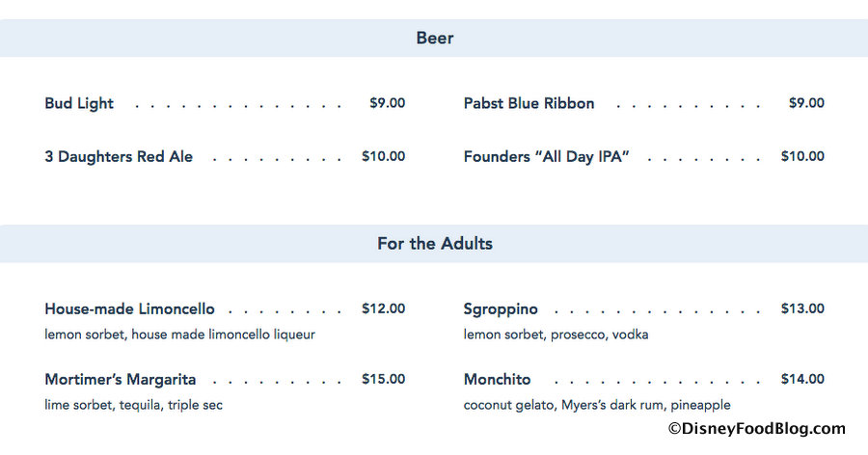Click the DisneyFoodBlog.com watermark
The width and height of the screenshot is (868, 455).
coord(755,429)
